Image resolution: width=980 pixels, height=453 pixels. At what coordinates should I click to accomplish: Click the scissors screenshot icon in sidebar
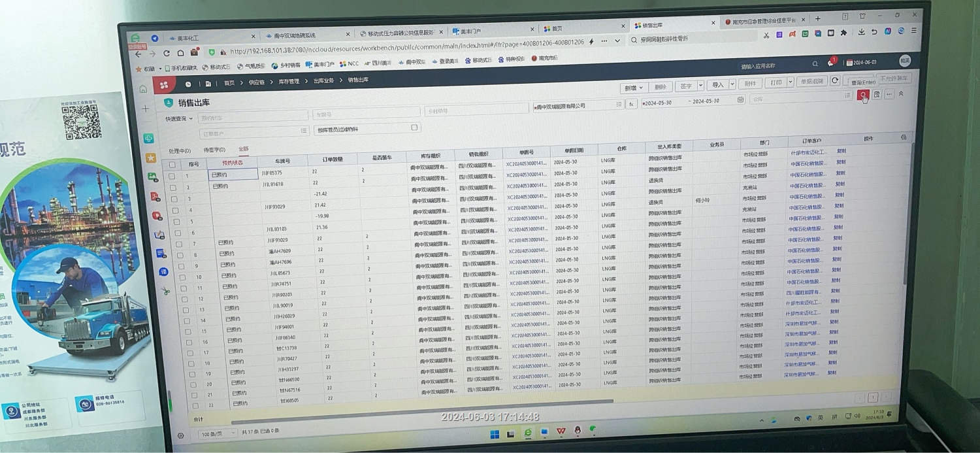tap(165, 291)
